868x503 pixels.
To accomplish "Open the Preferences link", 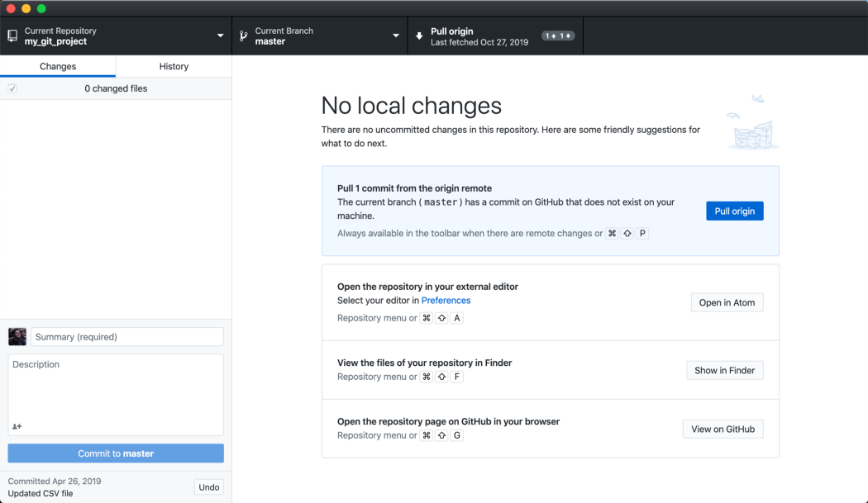I will click(446, 301).
